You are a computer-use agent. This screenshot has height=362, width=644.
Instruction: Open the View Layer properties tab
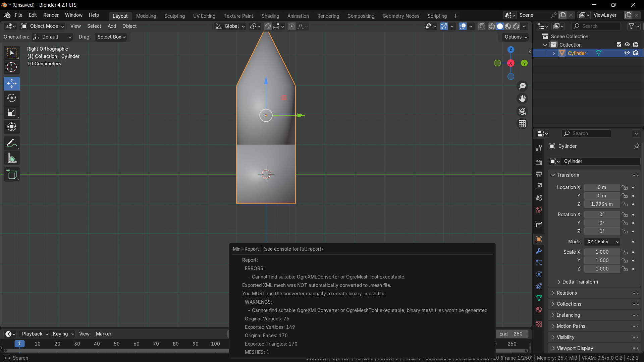(539, 186)
